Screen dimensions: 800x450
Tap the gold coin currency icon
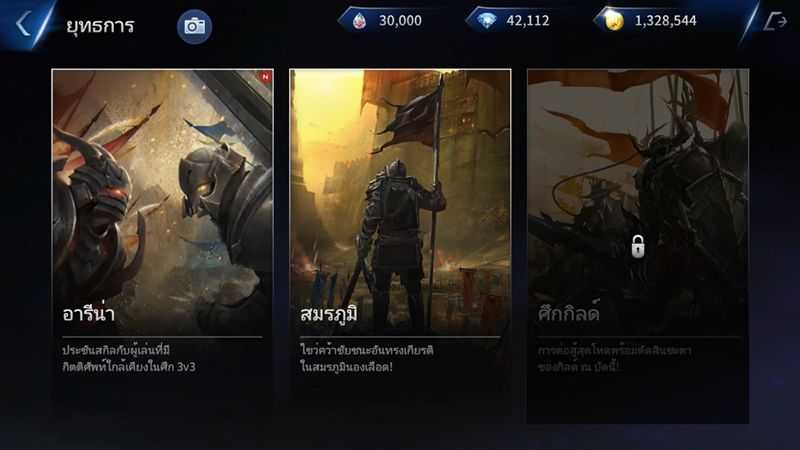[x=614, y=21]
